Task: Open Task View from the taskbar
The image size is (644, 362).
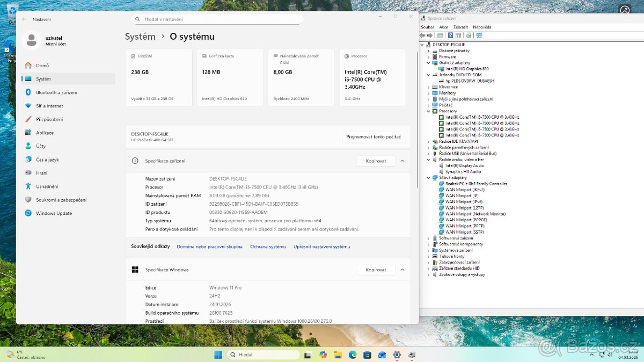Action: tap(308, 354)
